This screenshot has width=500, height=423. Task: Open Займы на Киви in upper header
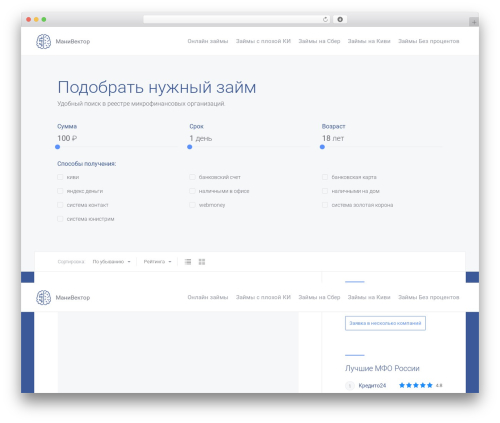[369, 41]
